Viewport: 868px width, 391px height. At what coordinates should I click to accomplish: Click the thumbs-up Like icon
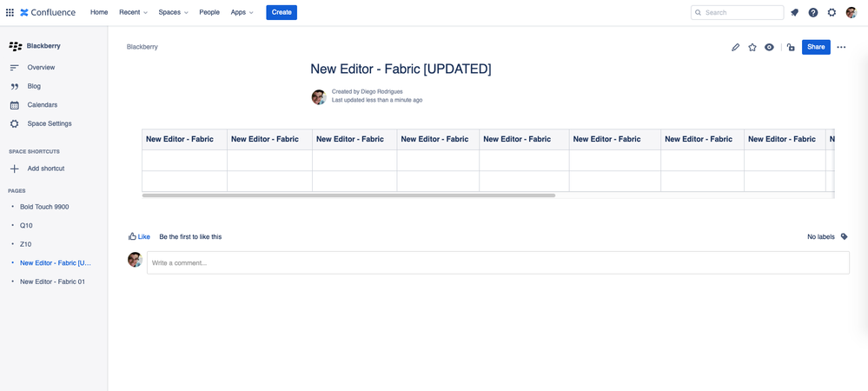coord(132,236)
